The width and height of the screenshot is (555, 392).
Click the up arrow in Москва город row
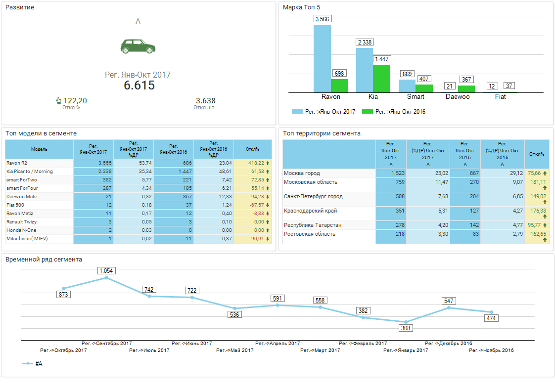click(x=545, y=174)
